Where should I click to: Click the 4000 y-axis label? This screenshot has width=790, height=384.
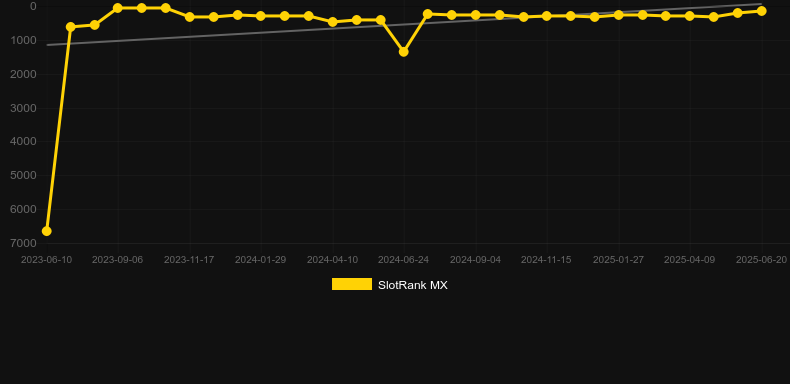coord(23,141)
